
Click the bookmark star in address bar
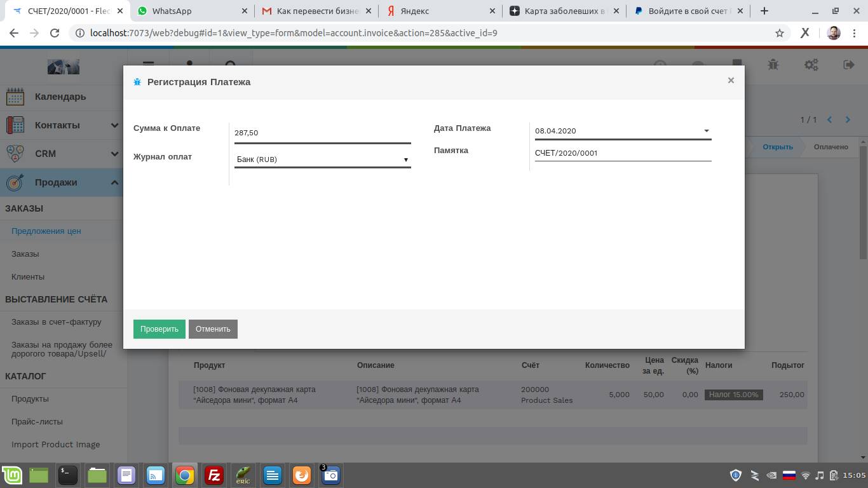tap(779, 33)
